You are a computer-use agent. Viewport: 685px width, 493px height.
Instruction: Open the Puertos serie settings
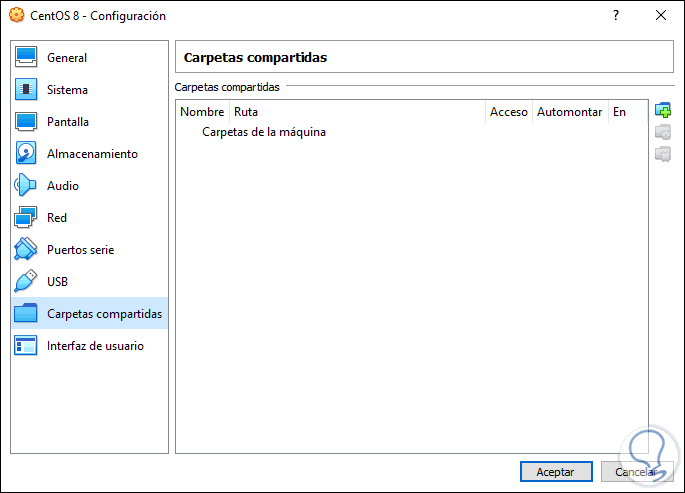point(80,250)
